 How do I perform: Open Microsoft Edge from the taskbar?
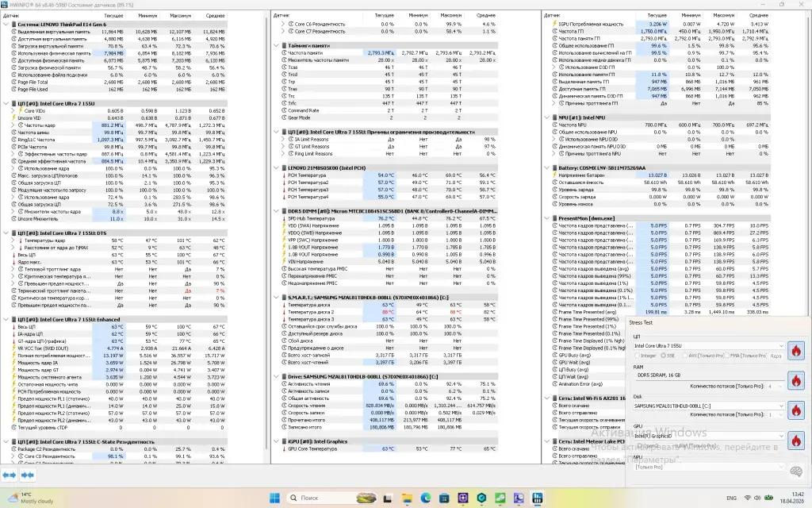coord(425,498)
